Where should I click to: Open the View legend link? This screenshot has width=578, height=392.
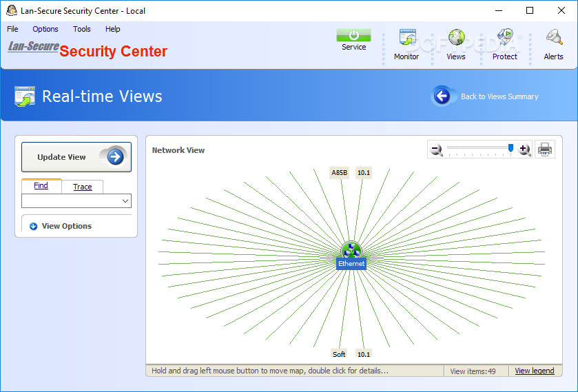(535, 371)
